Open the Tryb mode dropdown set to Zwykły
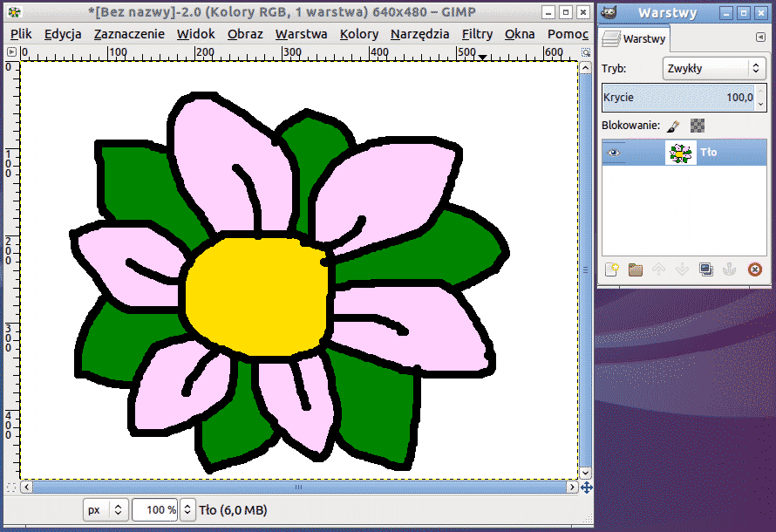The width and height of the screenshot is (776, 532). coord(713,68)
